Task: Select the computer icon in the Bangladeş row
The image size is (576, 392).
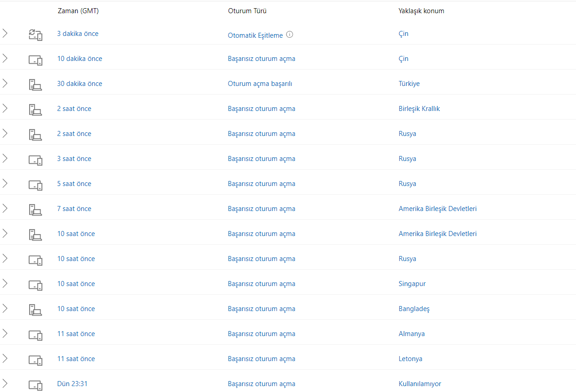Action: tap(36, 310)
